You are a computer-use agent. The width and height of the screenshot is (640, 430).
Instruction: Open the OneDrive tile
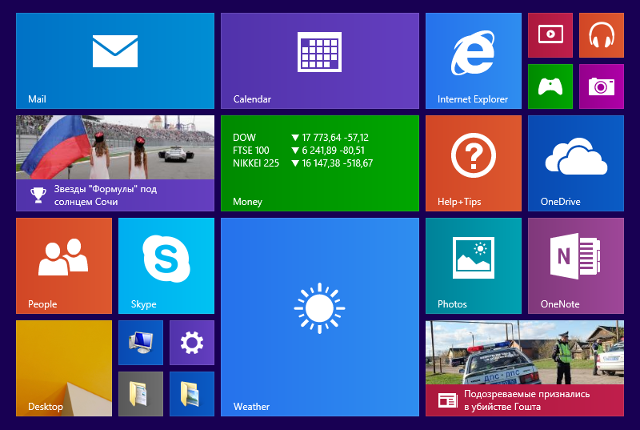[x=576, y=163]
